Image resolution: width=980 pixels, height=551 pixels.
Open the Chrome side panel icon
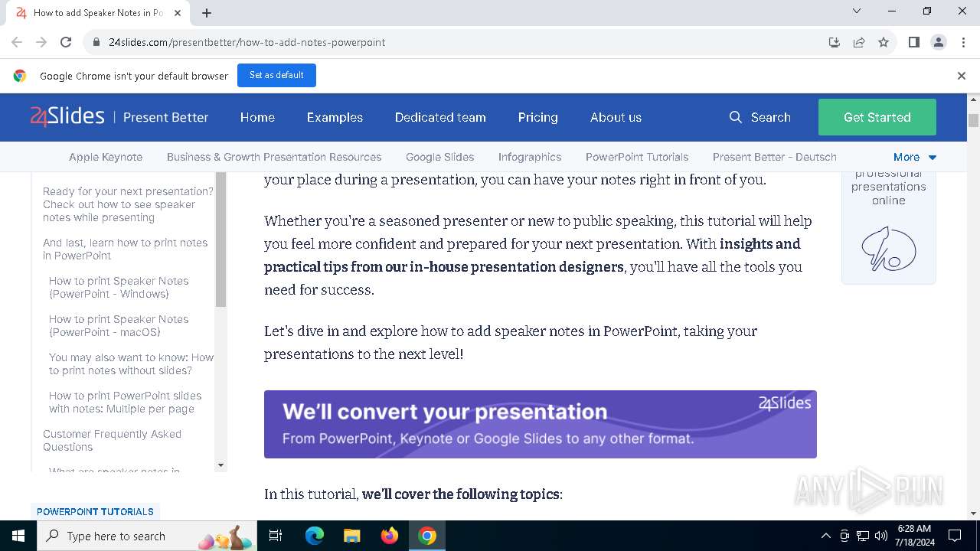click(x=914, y=42)
